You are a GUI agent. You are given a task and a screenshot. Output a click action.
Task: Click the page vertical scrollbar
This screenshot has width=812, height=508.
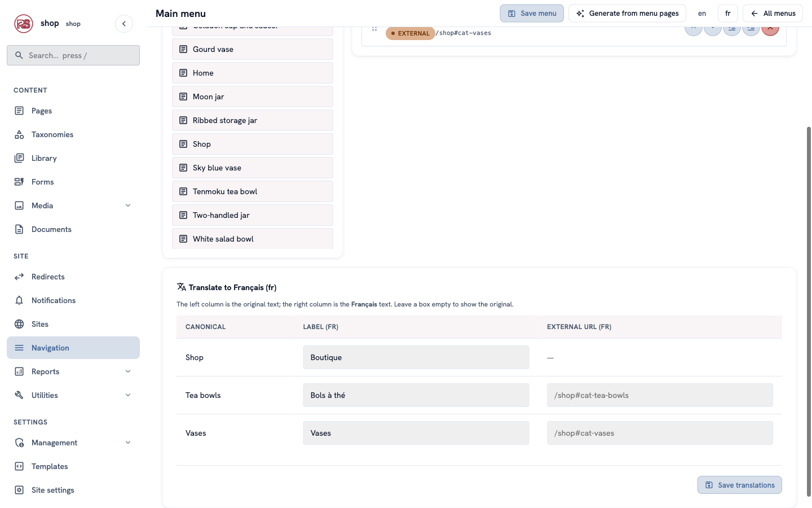click(809, 312)
